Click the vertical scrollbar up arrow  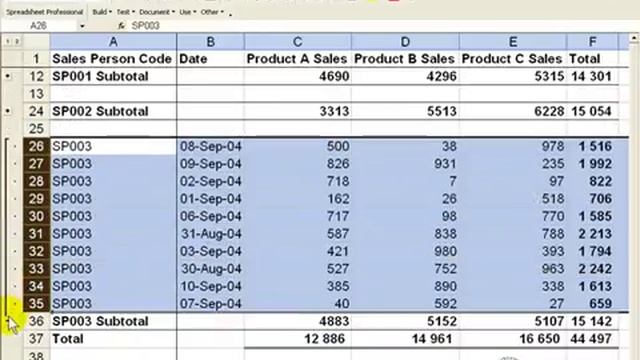point(634,39)
